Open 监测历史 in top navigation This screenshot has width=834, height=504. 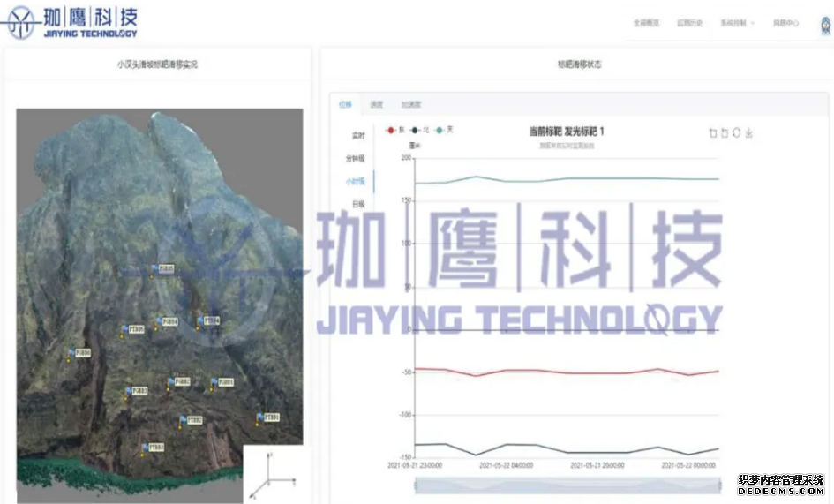click(x=688, y=23)
